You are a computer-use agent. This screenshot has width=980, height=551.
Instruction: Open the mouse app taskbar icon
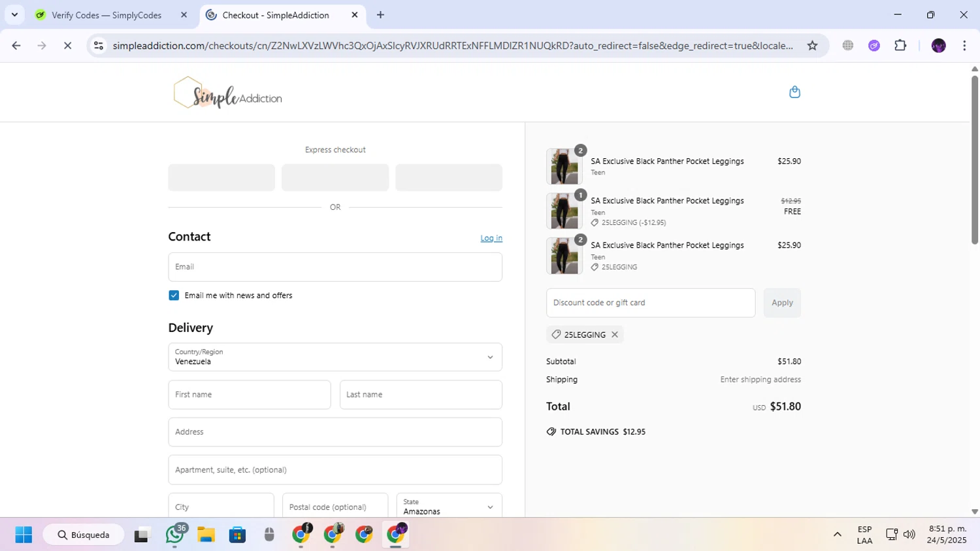tap(269, 535)
